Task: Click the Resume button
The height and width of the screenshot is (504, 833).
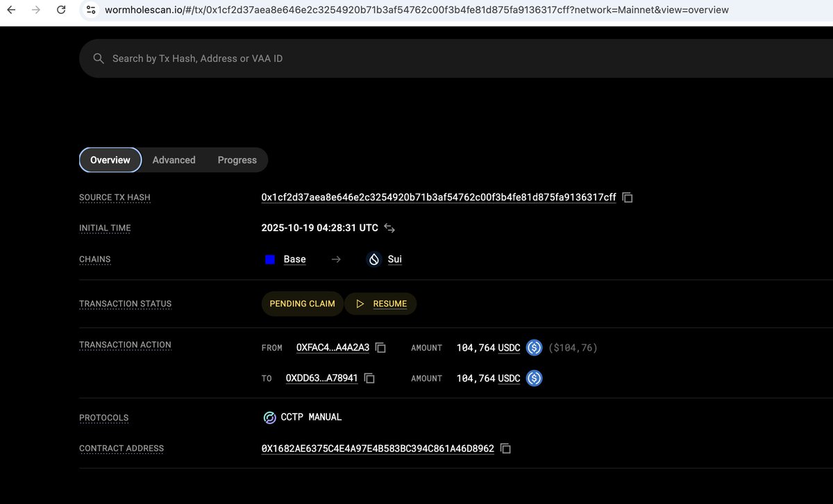Action: [380, 303]
